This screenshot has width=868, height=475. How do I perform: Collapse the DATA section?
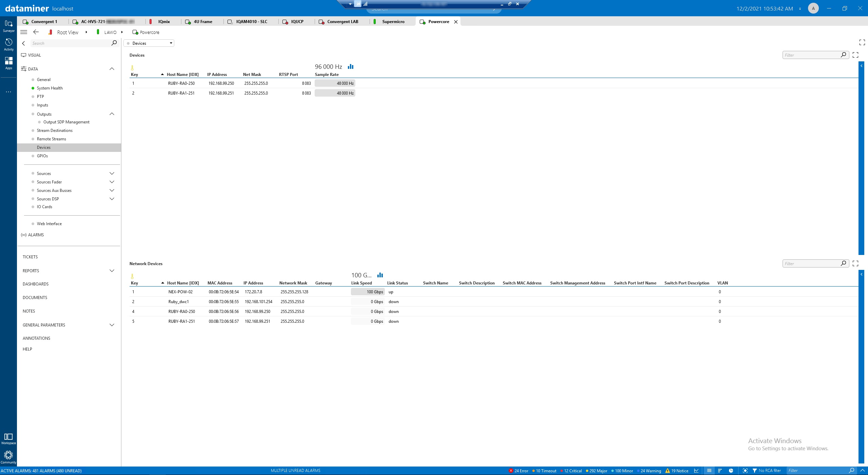click(x=112, y=69)
